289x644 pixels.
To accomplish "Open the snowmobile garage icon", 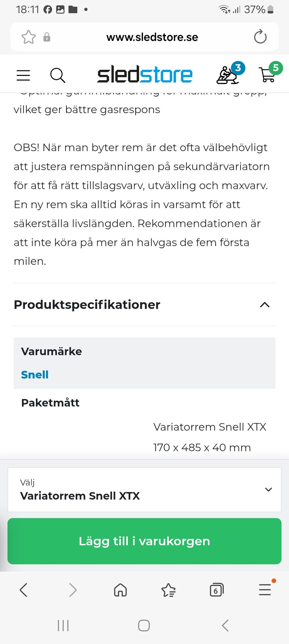I will [x=228, y=75].
